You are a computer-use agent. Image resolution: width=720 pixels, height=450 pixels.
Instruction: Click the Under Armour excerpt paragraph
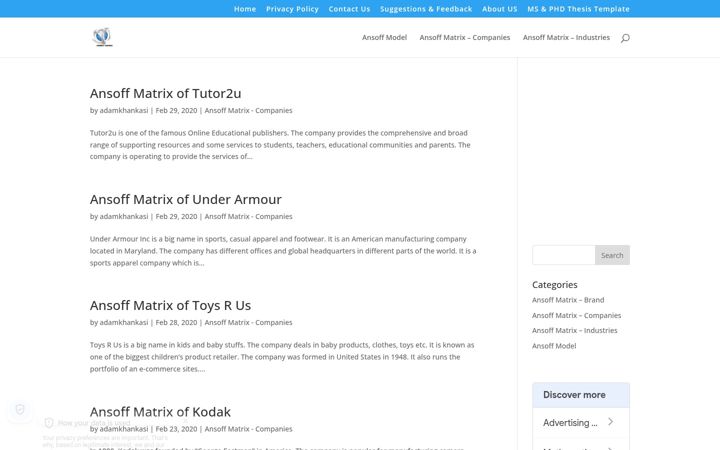click(283, 251)
